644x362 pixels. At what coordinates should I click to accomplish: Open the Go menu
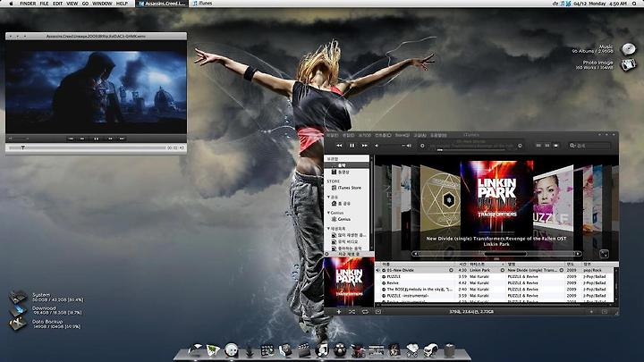point(85,4)
